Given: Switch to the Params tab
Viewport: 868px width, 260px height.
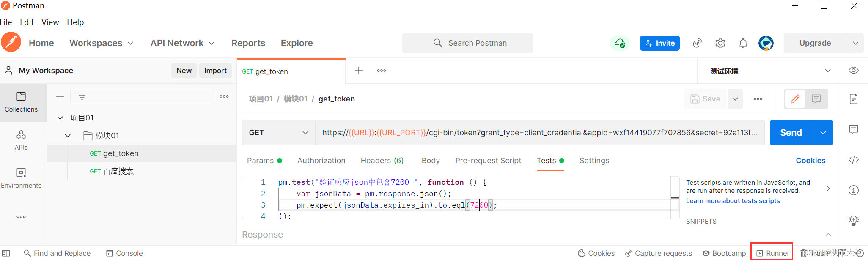Looking at the screenshot, I should 264,161.
